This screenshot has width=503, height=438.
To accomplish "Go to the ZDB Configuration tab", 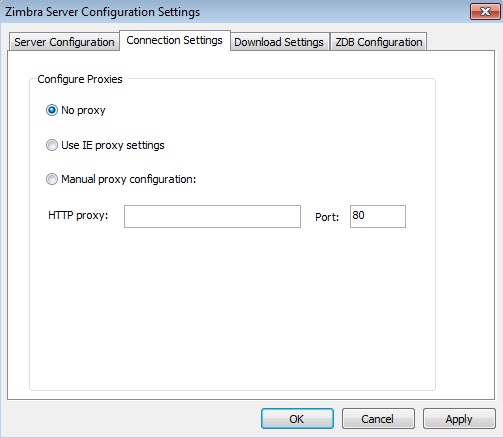I will [378, 42].
